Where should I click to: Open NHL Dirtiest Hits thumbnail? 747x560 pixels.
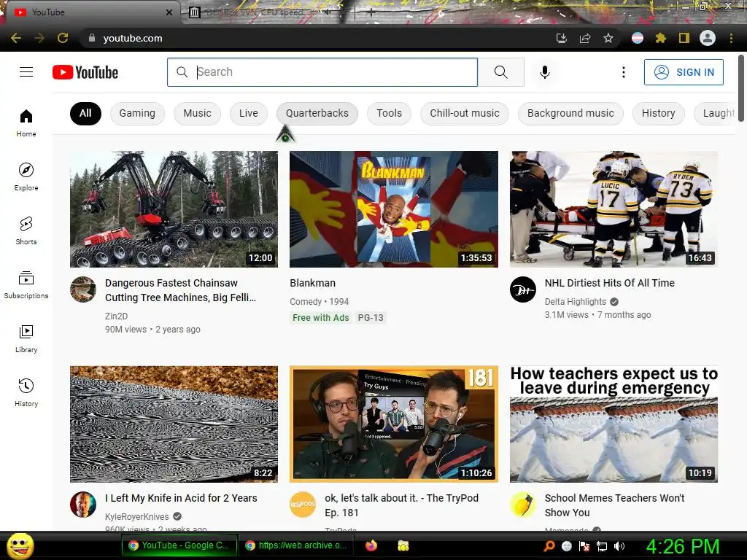coord(614,209)
